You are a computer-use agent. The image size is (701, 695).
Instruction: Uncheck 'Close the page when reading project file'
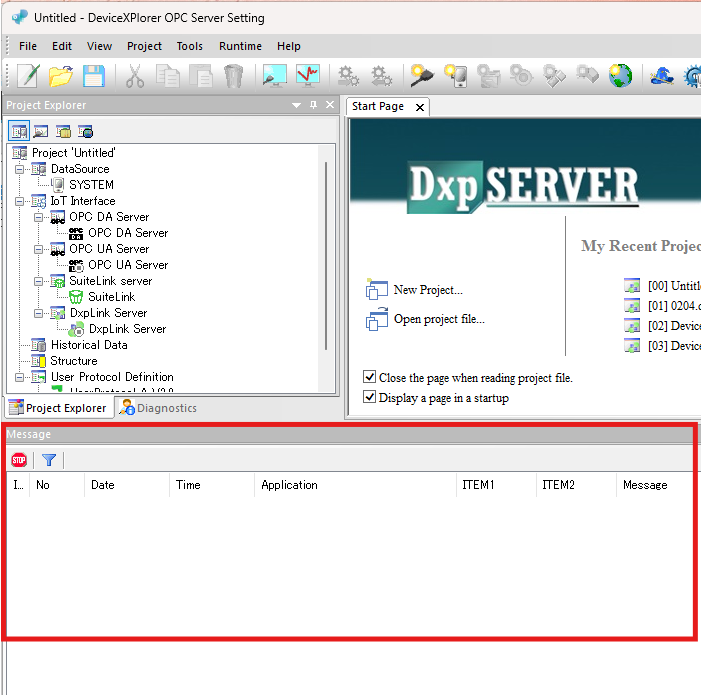[x=370, y=378]
